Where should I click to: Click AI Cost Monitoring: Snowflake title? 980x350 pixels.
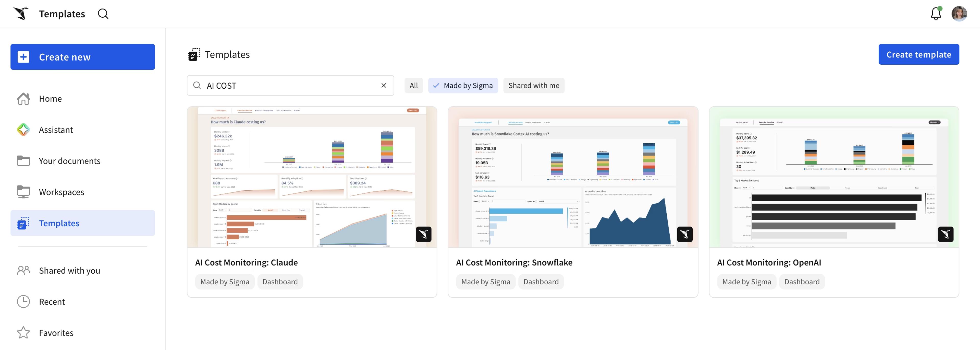514,262
